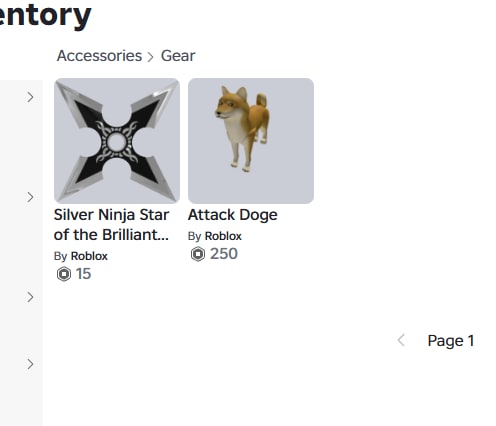The width and height of the screenshot is (496, 426).
Task: Click the Attack Doge item title
Action: [233, 215]
